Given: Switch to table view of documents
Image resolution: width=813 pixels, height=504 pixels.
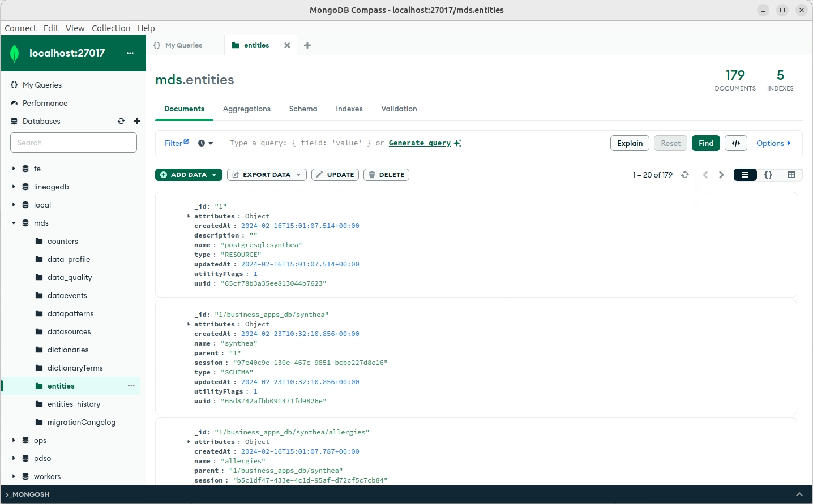Looking at the screenshot, I should [791, 175].
